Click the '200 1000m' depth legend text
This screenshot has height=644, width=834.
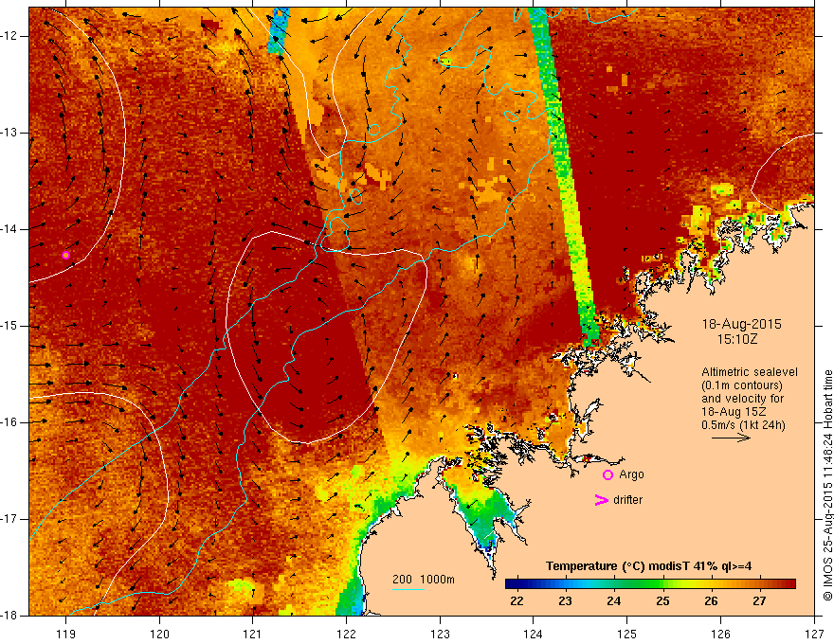(424, 580)
